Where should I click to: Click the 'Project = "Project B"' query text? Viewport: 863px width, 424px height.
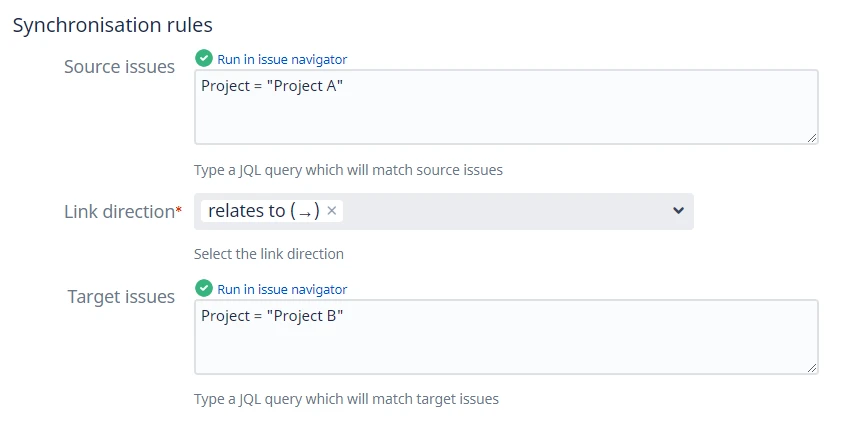pos(272,316)
